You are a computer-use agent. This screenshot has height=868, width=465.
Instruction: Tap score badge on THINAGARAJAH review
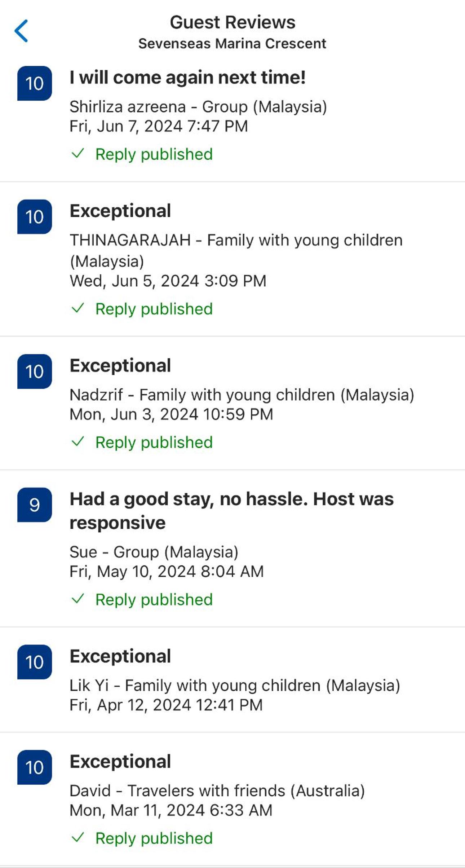point(35,217)
